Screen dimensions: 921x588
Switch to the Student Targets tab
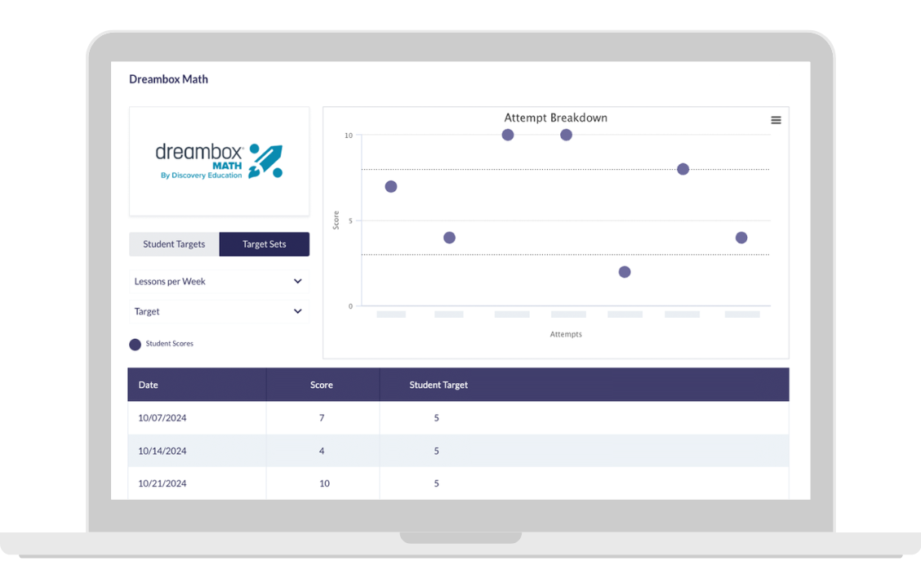pos(174,244)
